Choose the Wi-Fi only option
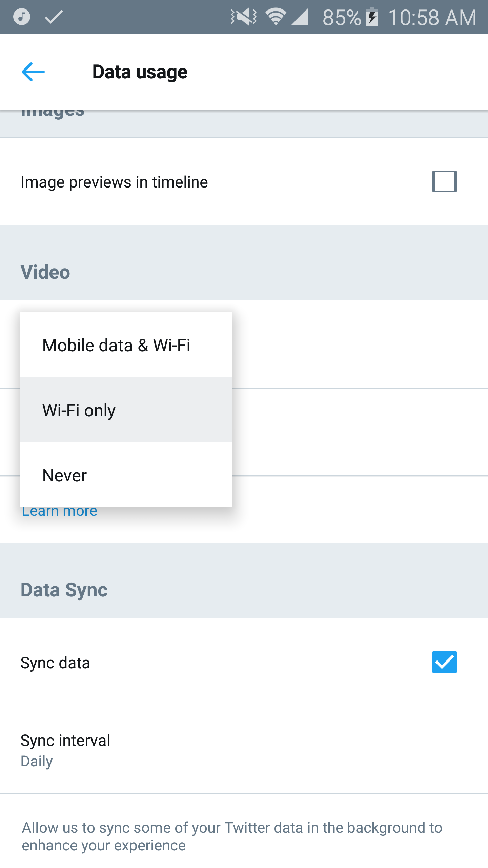Screen dimensions: 488x868 tap(79, 410)
